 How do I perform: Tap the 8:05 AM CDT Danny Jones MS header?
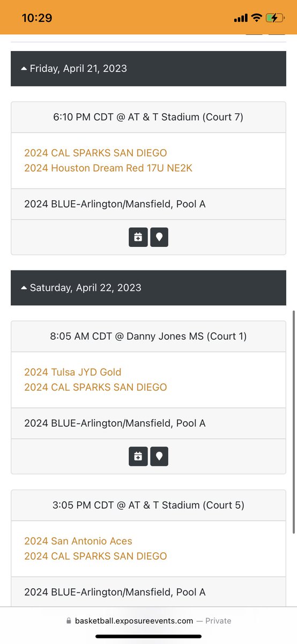coord(148,336)
